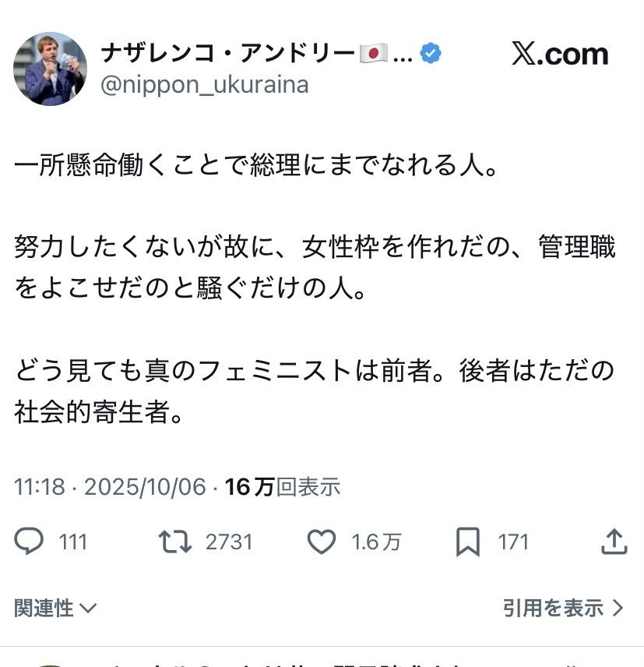The width and height of the screenshot is (644, 667).
Task: Tap the share upload arrow icon
Action: [614, 541]
